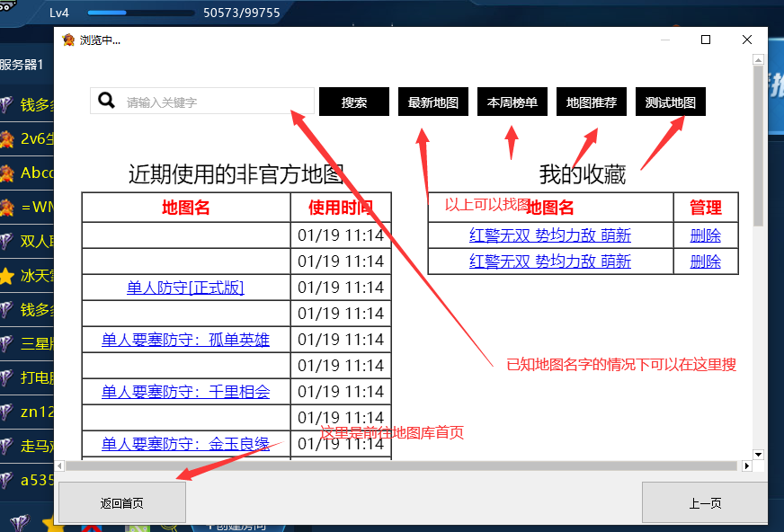Open the 最新地图 tab
Image resolution: width=784 pixels, height=532 pixels.
coord(433,102)
